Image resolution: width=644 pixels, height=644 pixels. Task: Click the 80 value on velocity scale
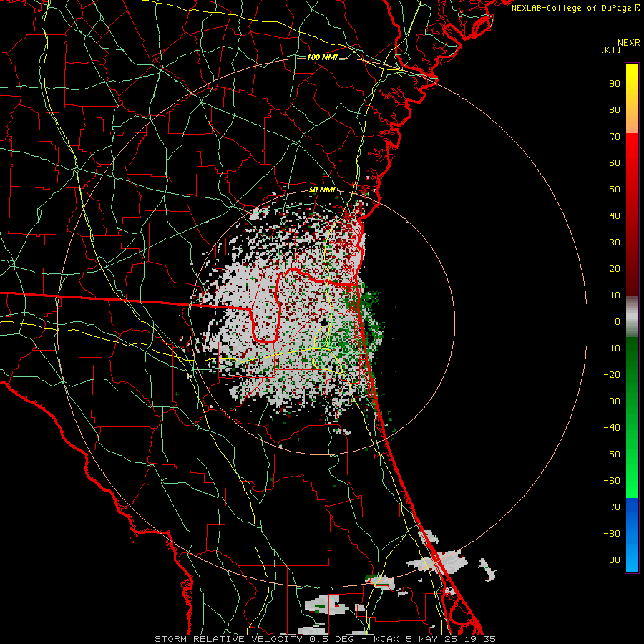coord(615,109)
